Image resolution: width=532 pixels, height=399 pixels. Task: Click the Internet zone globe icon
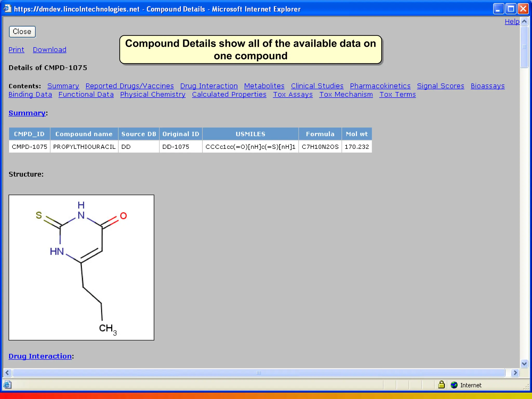454,385
